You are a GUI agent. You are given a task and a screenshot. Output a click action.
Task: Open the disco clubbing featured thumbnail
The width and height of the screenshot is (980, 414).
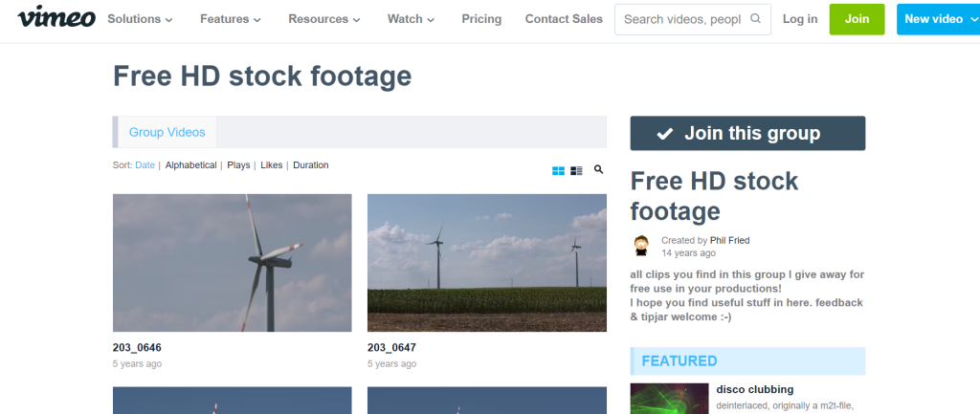[669, 399]
